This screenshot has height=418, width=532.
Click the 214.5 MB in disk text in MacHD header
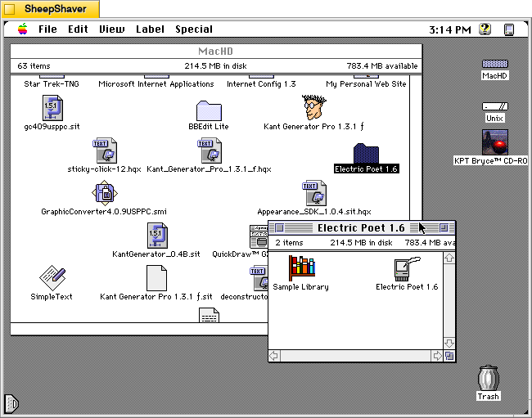216,65
